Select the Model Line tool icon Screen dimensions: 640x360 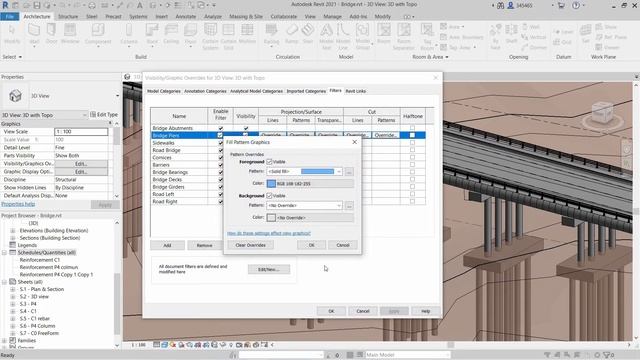click(x=343, y=31)
